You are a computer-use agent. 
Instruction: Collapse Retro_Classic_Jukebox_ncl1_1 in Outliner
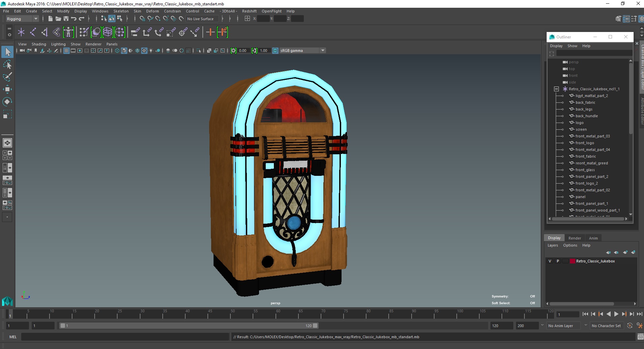coord(556,89)
